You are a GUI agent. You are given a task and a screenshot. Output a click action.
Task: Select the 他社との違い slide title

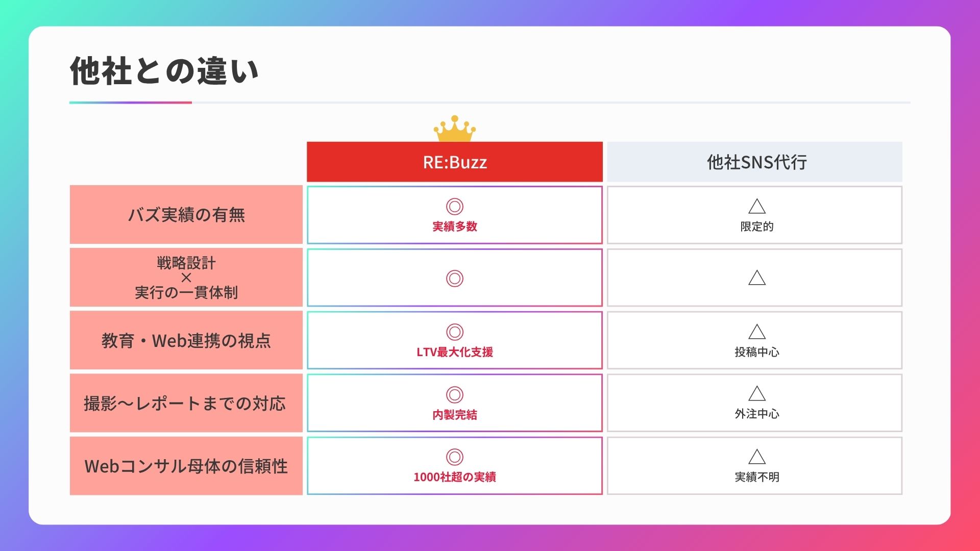[x=164, y=70]
